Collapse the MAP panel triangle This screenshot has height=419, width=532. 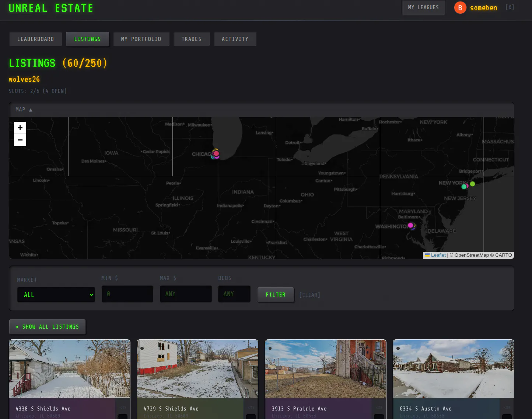coord(31,110)
